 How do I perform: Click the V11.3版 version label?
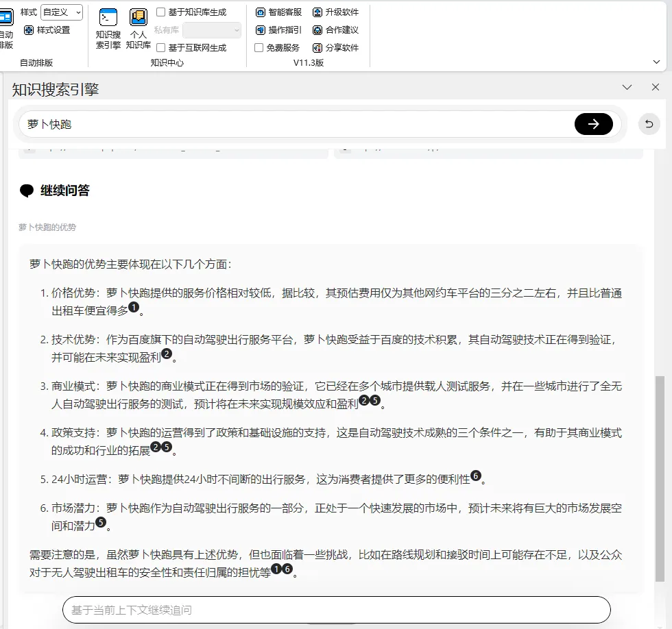coord(309,63)
